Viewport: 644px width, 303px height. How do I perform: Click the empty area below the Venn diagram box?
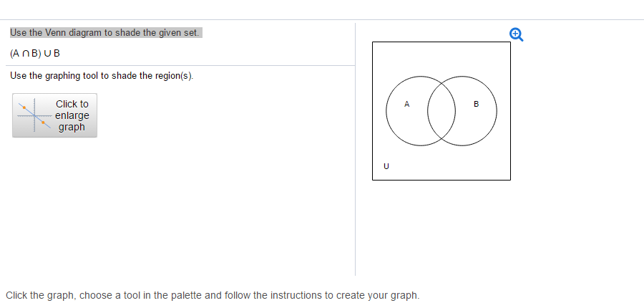441,229
